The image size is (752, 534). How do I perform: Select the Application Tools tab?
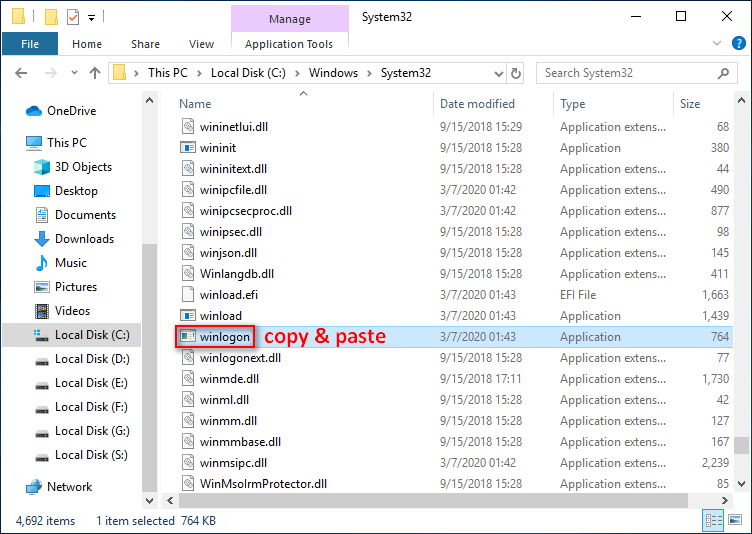[289, 44]
